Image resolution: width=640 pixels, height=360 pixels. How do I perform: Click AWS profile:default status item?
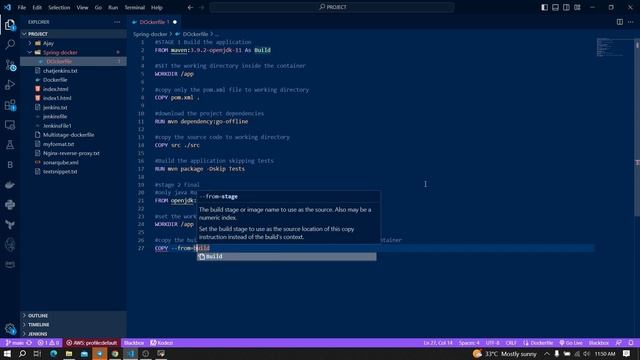click(x=91, y=343)
